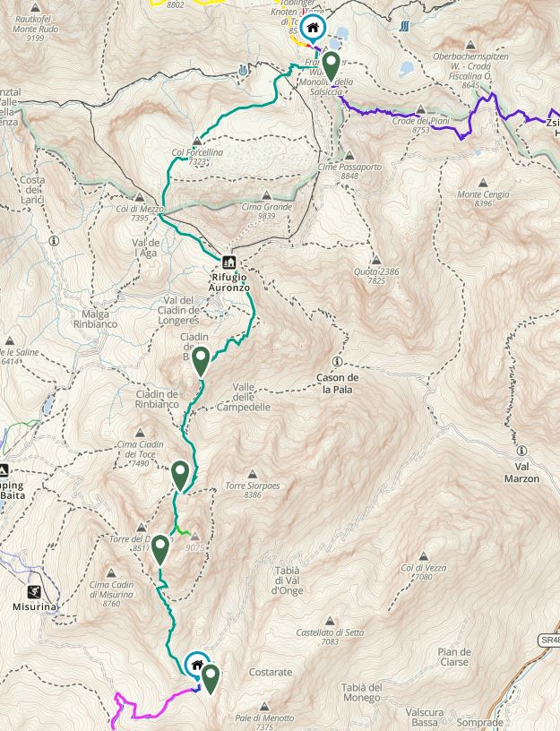Select the Cima Grande peak triangle
Viewport: 560px width, 731px height.
[266, 195]
